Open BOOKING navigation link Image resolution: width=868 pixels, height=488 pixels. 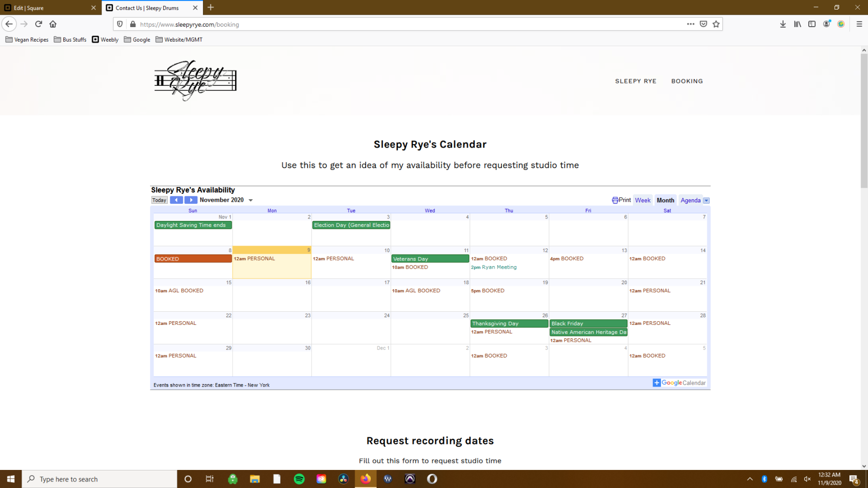(687, 81)
